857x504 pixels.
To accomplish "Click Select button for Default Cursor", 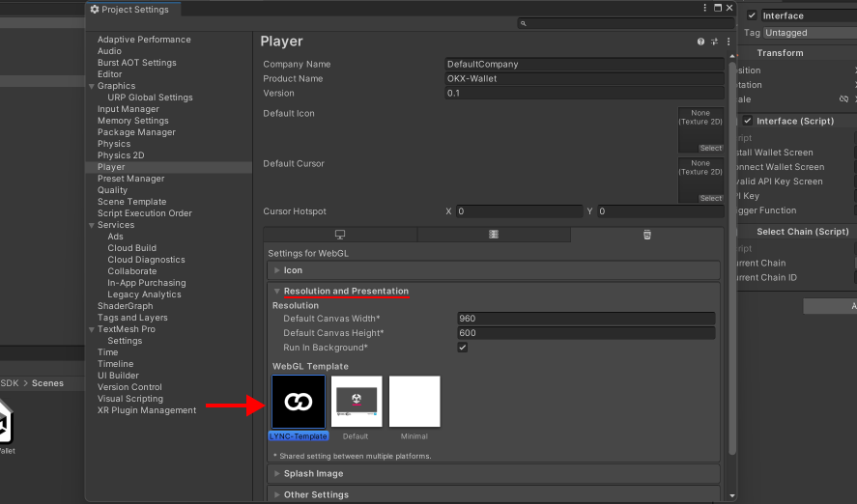I will tap(710, 198).
